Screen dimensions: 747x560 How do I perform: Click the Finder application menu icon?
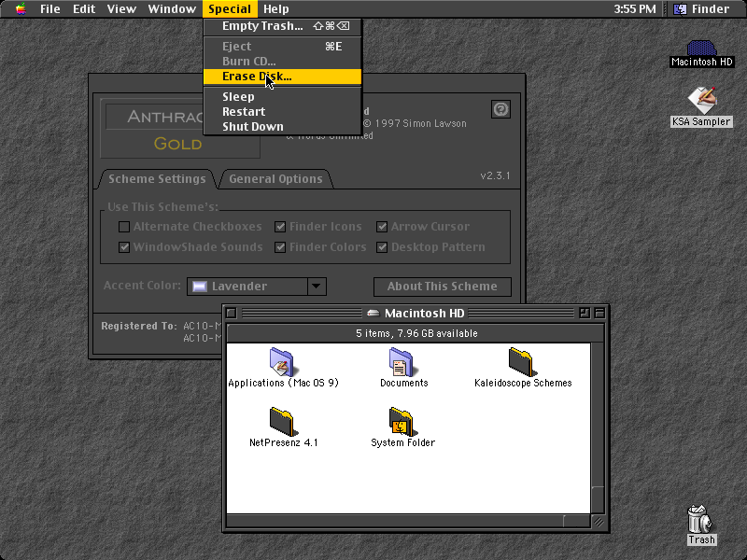point(680,9)
